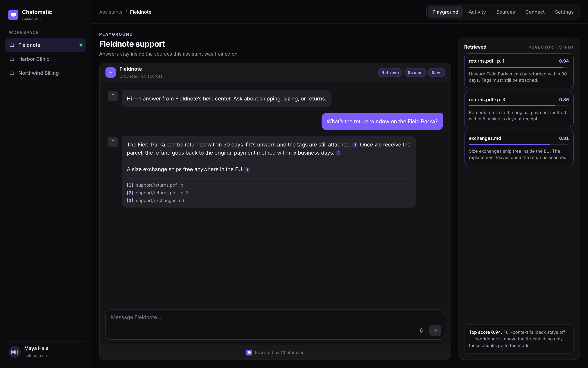
Task: Click the 0.81 score bar for exchanges.md
Action: [x=519, y=144]
